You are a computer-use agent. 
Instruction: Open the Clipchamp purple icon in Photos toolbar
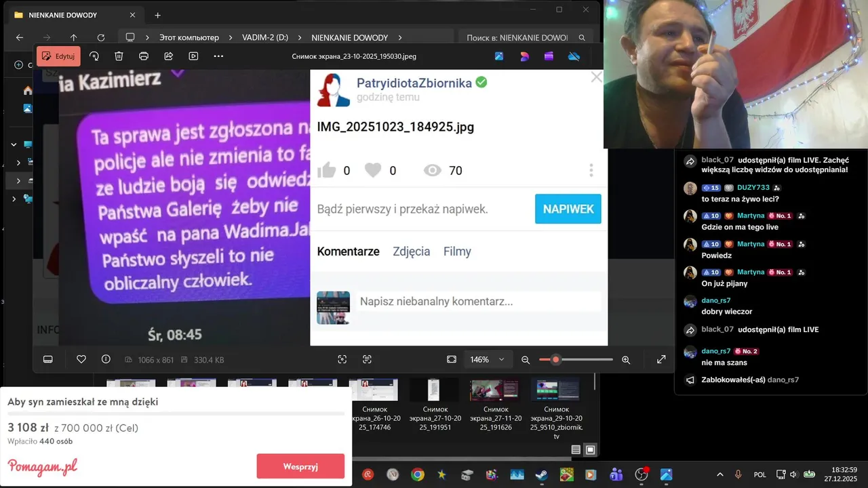[549, 56]
